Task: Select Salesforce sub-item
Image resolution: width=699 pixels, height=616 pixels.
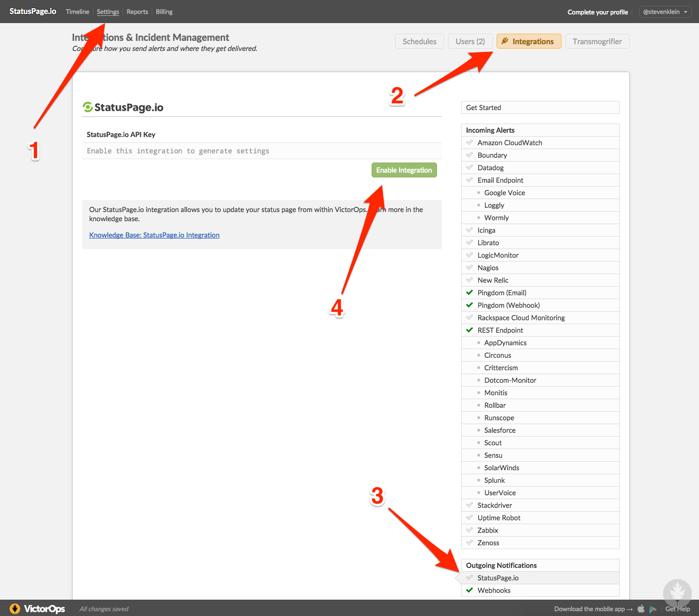Action: pyautogui.click(x=540, y=430)
